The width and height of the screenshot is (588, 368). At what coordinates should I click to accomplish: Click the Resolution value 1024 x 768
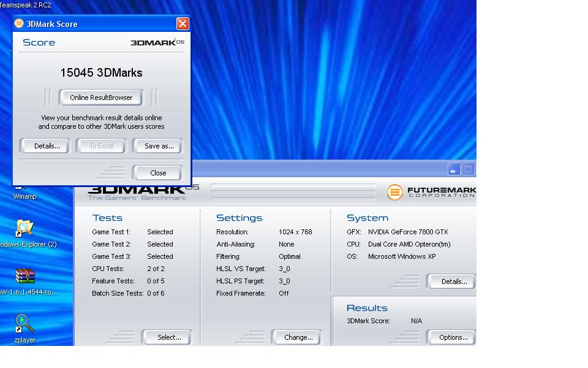(295, 232)
